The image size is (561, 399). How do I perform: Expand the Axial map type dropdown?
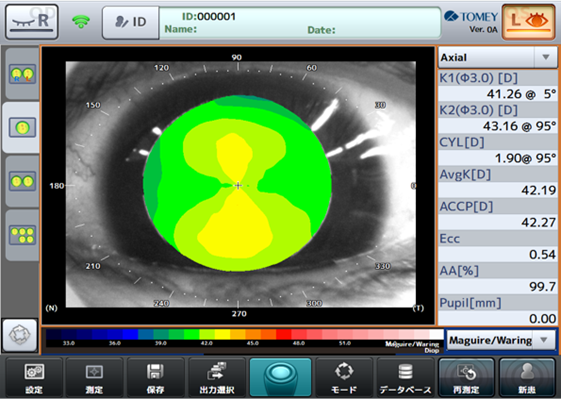[x=498, y=57]
